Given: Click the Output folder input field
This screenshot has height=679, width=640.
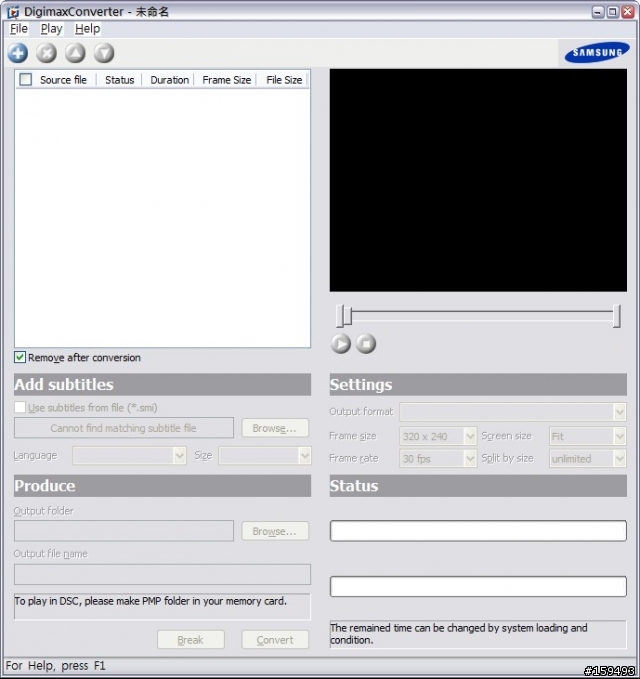Looking at the screenshot, I should 124,531.
